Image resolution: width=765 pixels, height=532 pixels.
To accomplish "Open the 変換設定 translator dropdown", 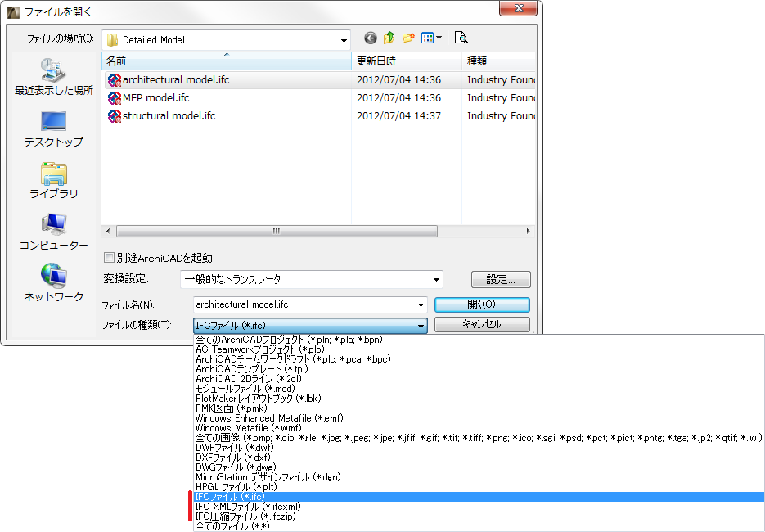I will click(x=436, y=279).
